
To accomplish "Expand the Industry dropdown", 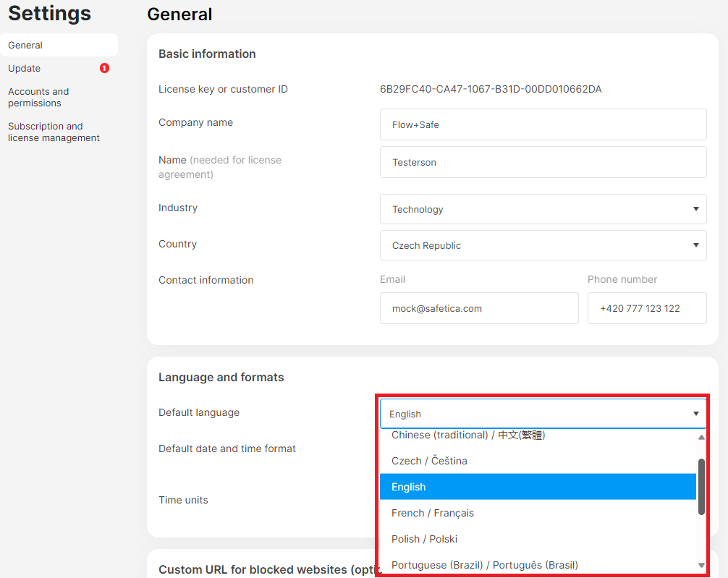I will 543,209.
